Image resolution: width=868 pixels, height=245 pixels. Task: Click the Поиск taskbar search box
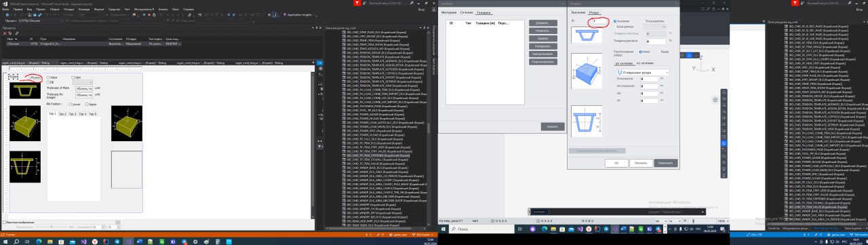pyautogui.click(x=481, y=229)
